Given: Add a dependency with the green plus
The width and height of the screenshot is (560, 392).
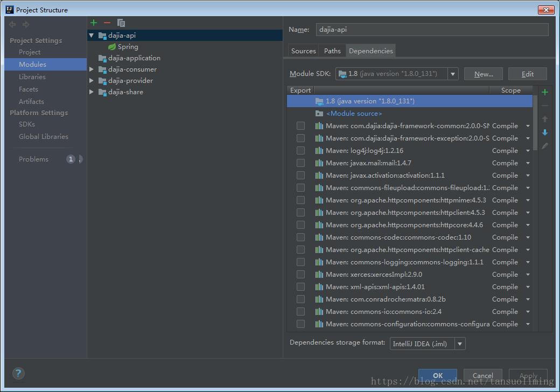Looking at the screenshot, I should pyautogui.click(x=544, y=93).
